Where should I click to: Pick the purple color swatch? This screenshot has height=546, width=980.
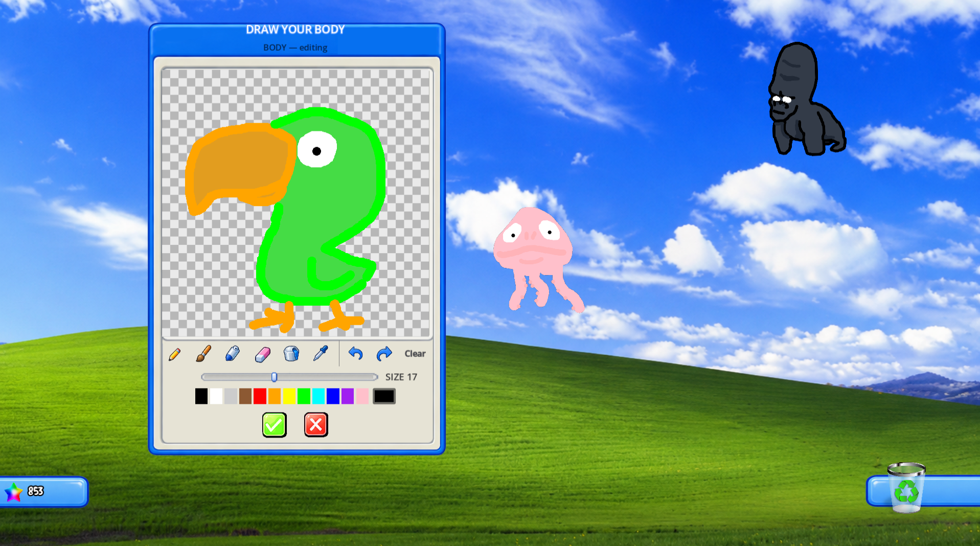[x=348, y=396]
